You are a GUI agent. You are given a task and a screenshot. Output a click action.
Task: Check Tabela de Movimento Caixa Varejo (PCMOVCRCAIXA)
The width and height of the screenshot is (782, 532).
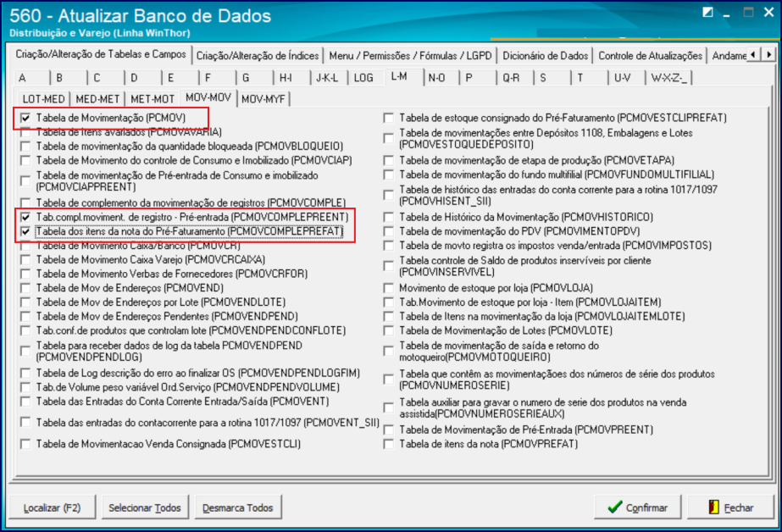[25, 260]
